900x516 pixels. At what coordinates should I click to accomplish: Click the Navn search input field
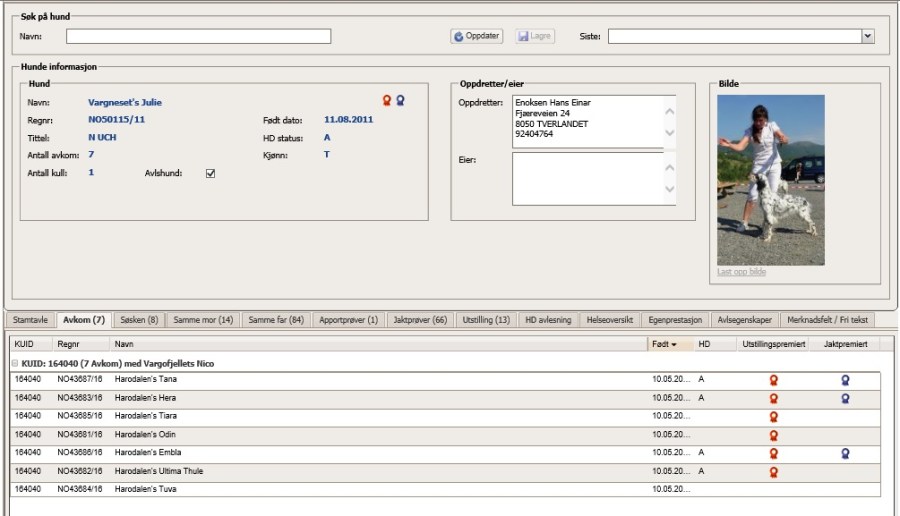(x=198, y=37)
